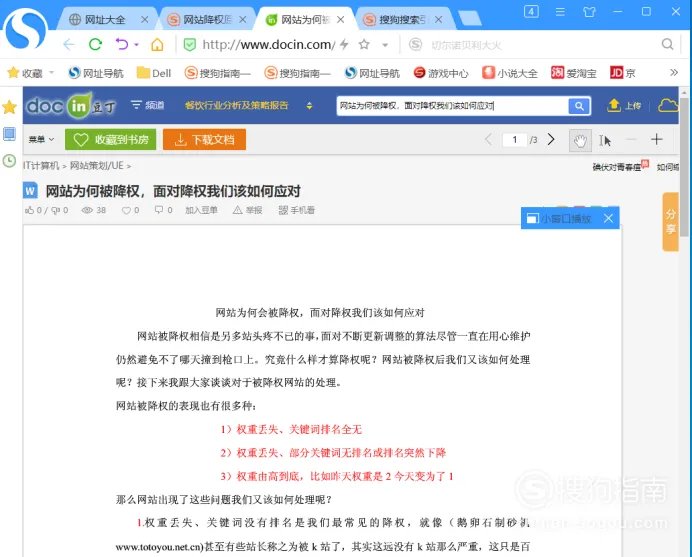Click 手机看 mobile view link

click(297, 210)
